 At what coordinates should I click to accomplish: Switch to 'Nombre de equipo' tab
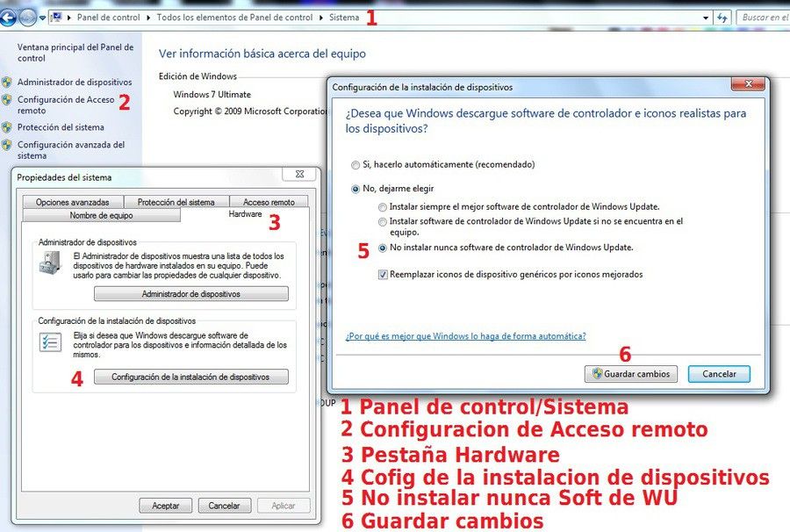[101, 215]
